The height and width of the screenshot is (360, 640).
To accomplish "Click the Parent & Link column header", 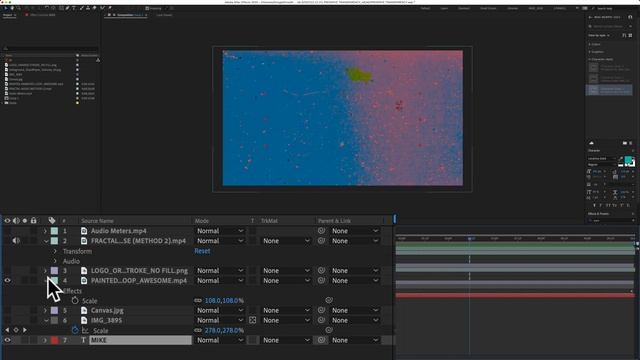I will (334, 221).
